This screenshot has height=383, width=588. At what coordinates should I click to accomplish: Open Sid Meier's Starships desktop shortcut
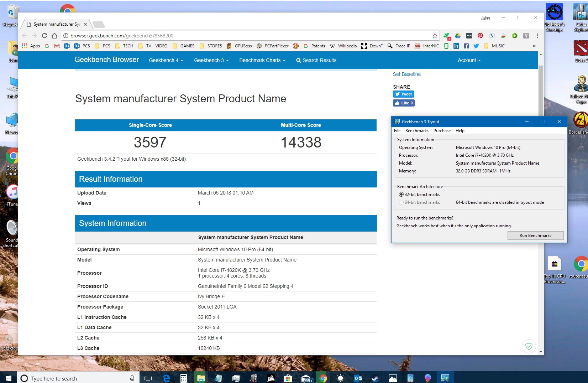tap(555, 18)
